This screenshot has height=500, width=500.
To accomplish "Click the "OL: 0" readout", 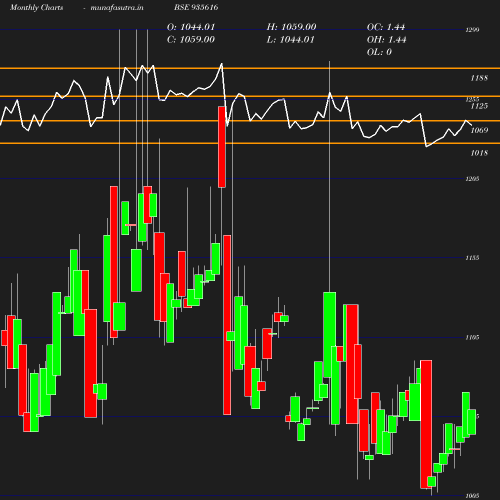I will click(x=379, y=52).
